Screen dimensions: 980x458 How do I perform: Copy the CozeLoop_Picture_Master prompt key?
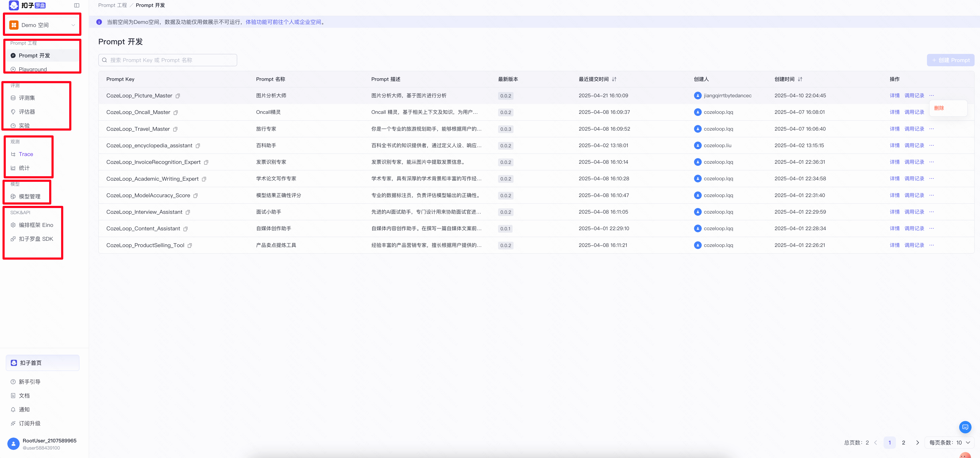pos(178,96)
